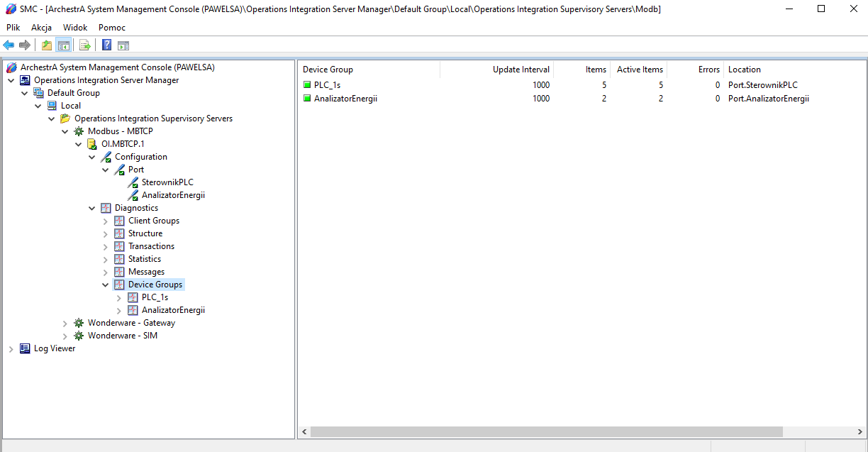Expand the Transactions node
868x452 pixels.
tap(106, 246)
